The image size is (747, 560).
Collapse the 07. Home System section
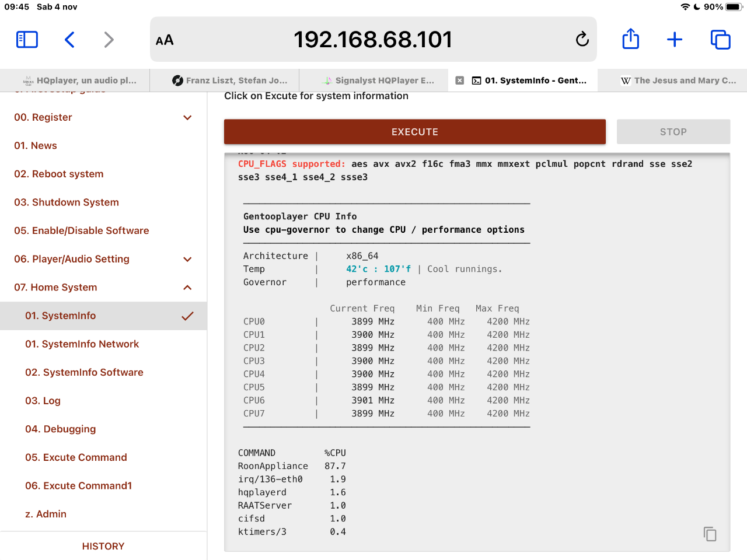click(x=187, y=288)
